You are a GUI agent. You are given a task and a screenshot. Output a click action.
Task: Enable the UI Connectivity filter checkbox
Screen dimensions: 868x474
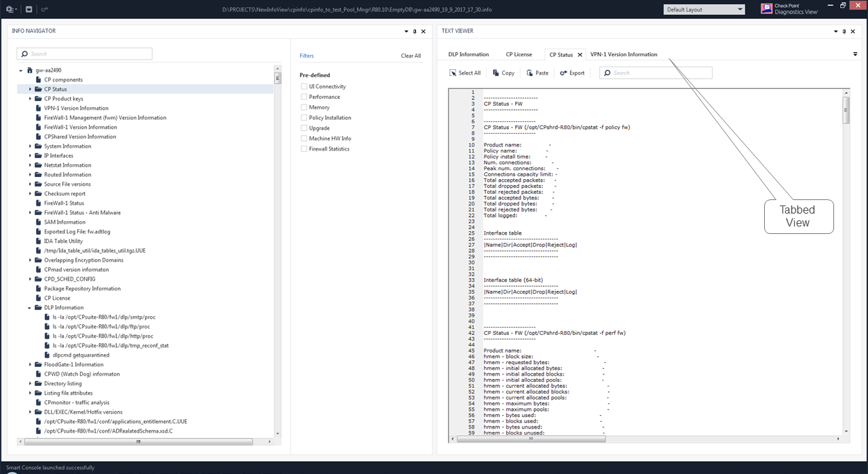click(304, 87)
